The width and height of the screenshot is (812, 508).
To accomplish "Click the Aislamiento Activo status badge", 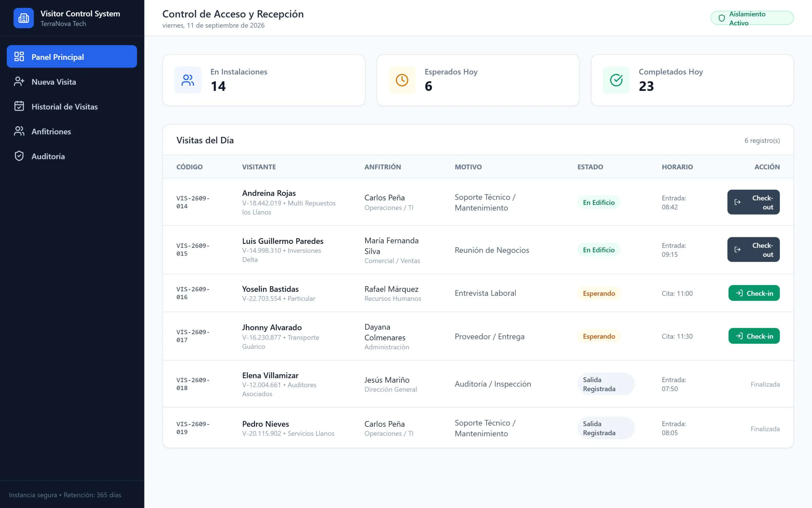I will (x=752, y=18).
